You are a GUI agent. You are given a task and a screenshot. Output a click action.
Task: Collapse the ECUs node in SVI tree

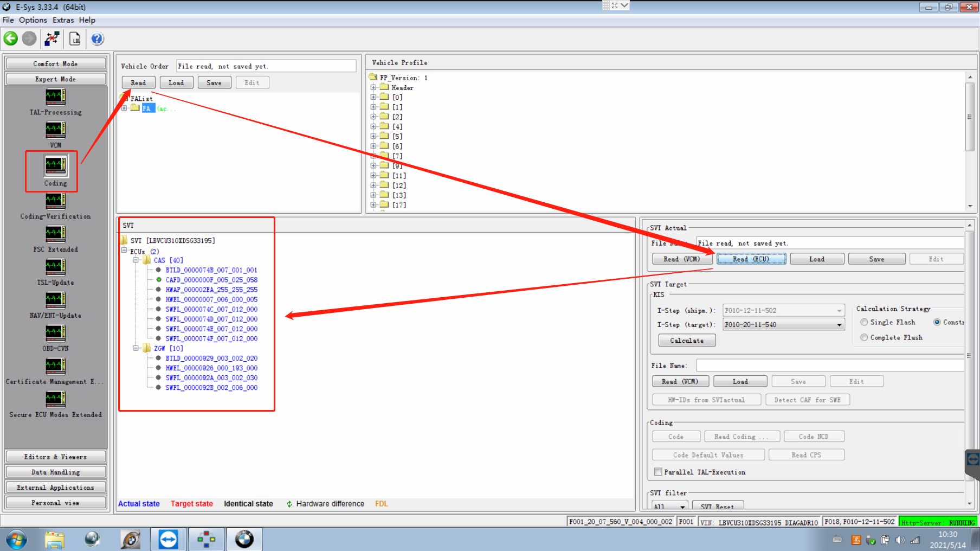[x=124, y=251]
